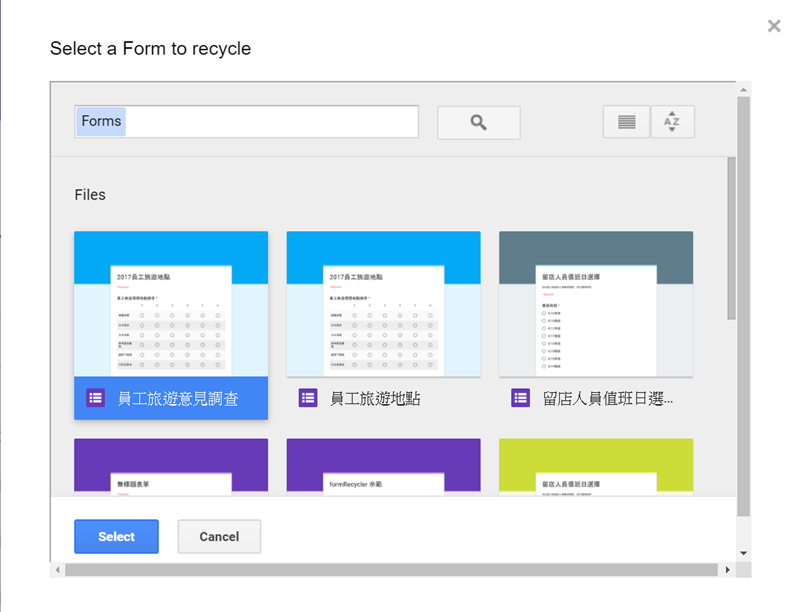The width and height of the screenshot is (800, 612).
Task: Switch to list view layout
Action: pos(626,122)
